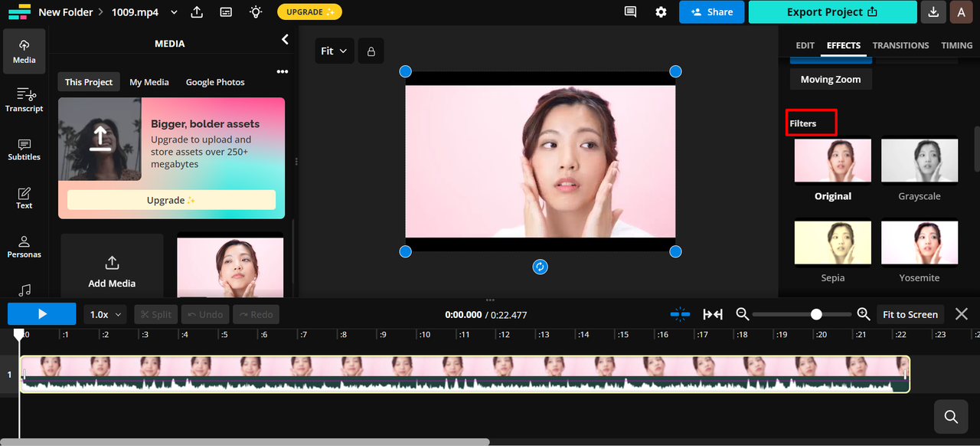
Task: Click the Export Project button
Action: (x=832, y=12)
